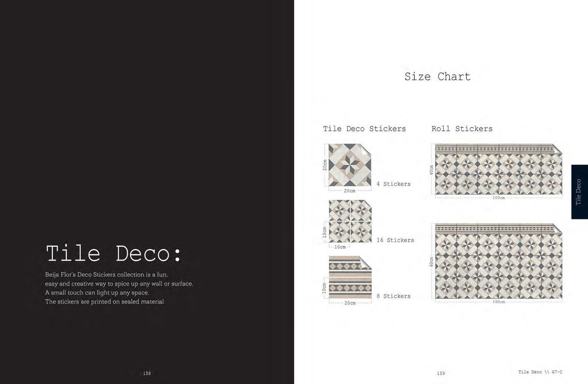
Task: Open the vertical 'Tile Deco' side tab
Action: [579, 192]
